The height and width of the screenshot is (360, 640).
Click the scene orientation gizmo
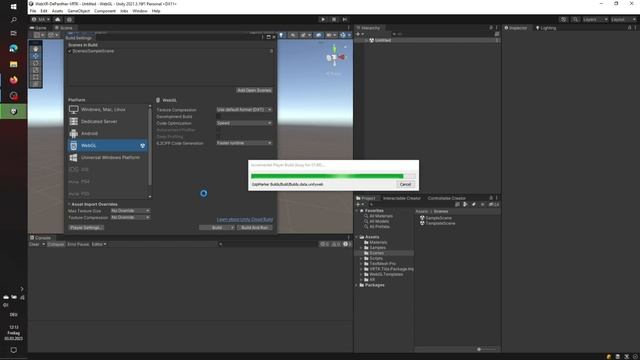(335, 58)
